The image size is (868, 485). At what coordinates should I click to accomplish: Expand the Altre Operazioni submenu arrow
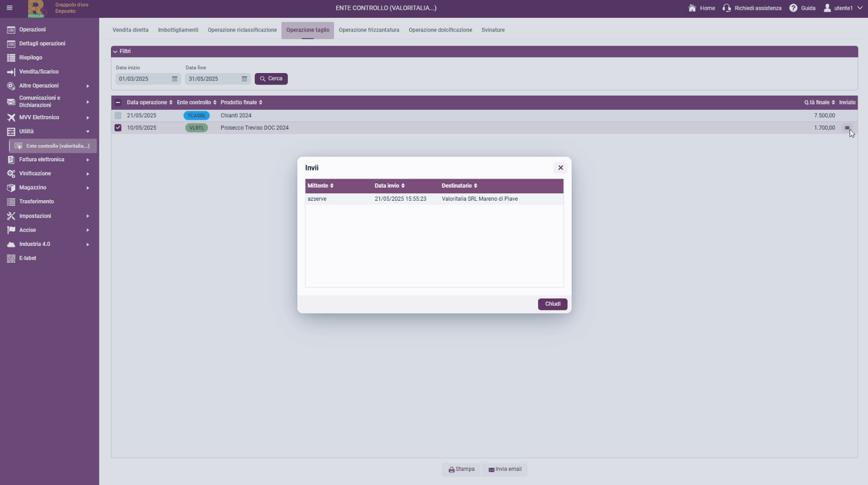click(88, 86)
